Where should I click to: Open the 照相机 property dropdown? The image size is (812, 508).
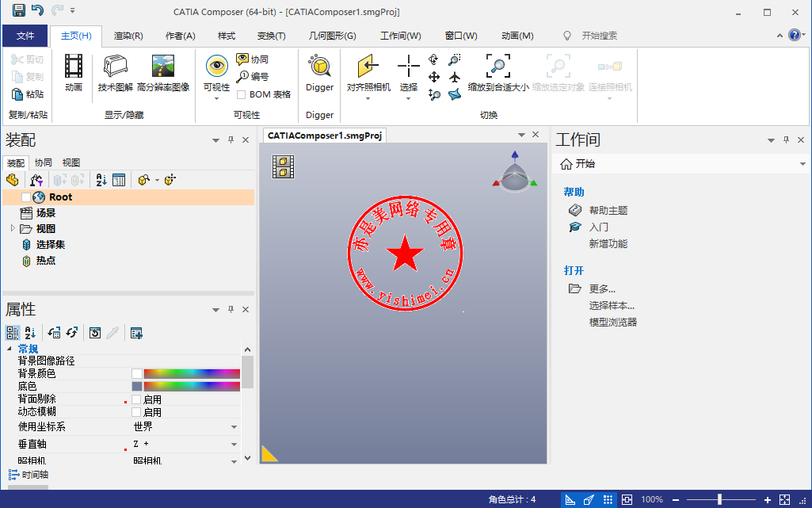[x=234, y=461]
